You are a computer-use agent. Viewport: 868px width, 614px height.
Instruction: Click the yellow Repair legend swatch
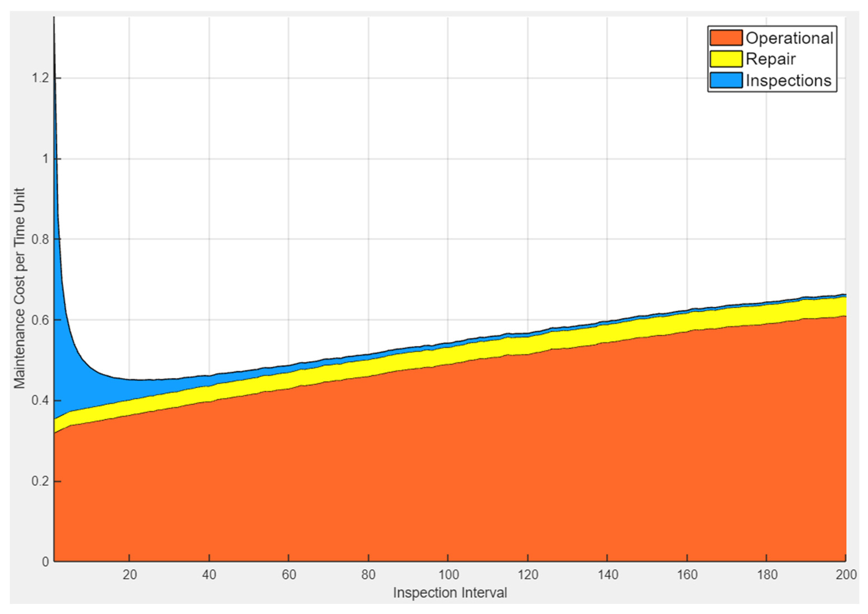(725, 59)
